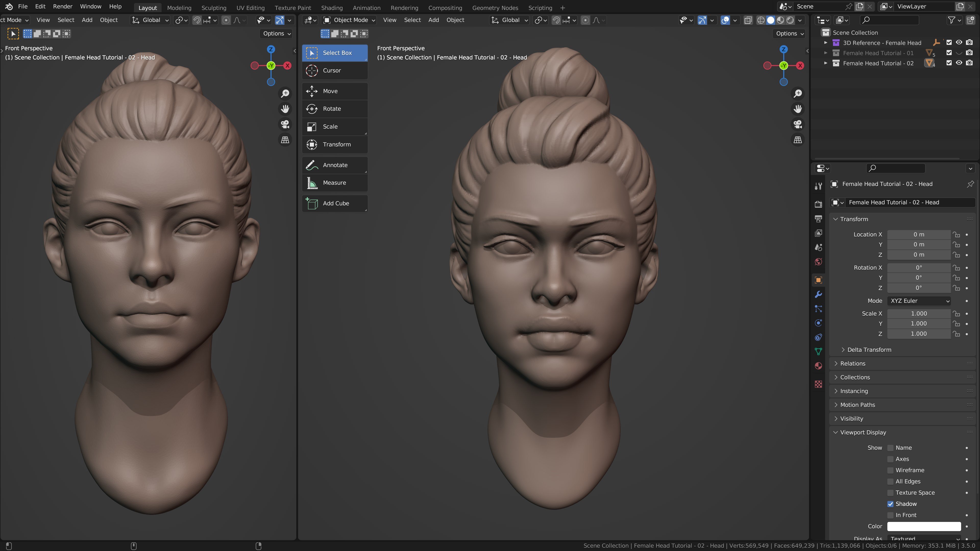This screenshot has width=980, height=551.
Task: Open Options in the right viewport
Action: [789, 33]
